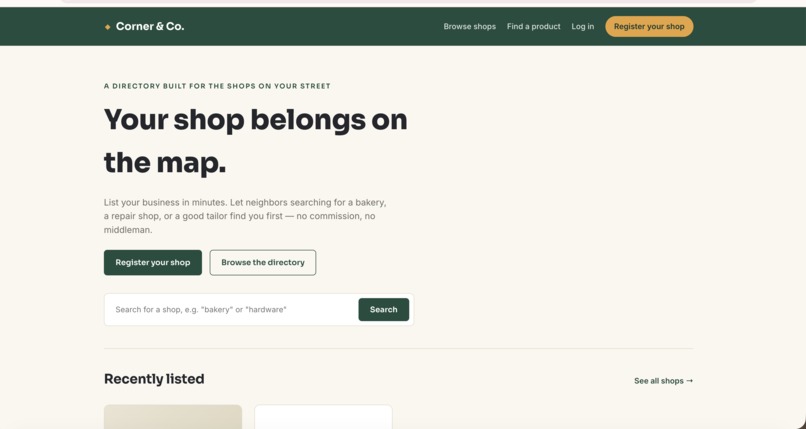This screenshot has height=429, width=806.
Task: Click the 'List your business in minutes' paragraph
Action: (x=245, y=216)
